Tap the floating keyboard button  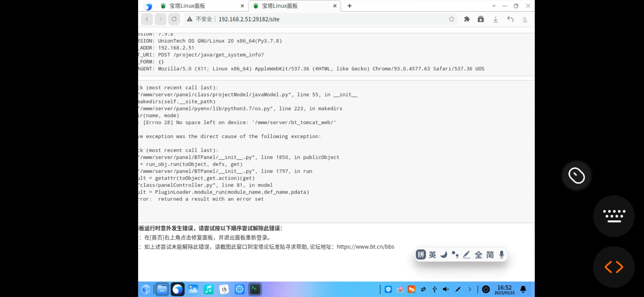614,216
